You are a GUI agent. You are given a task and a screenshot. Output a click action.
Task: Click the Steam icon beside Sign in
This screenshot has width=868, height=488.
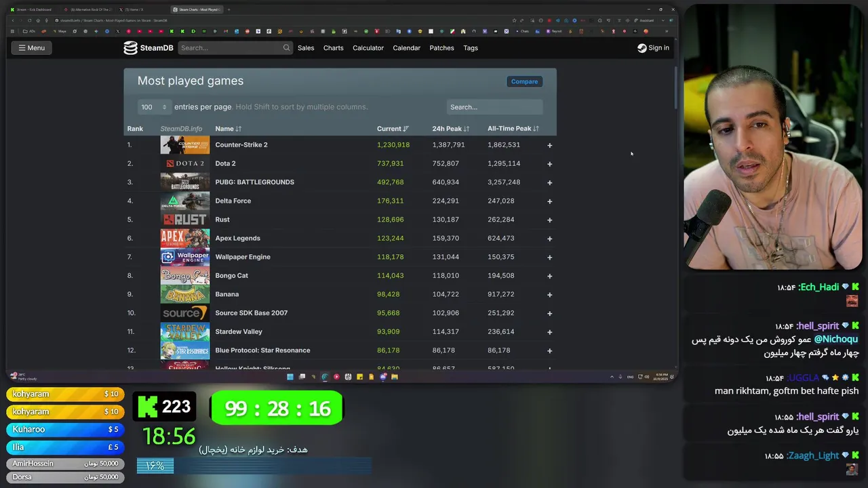coord(642,48)
